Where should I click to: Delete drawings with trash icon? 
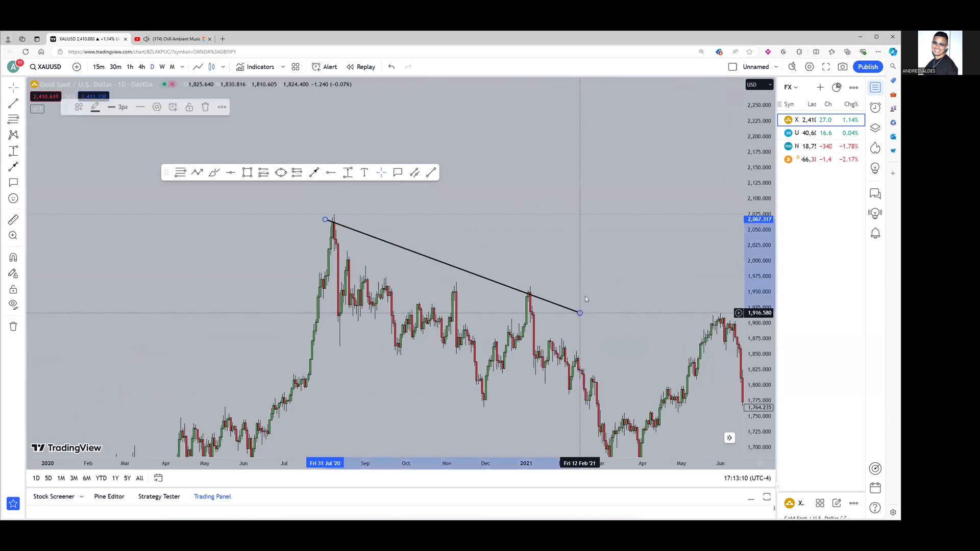click(x=13, y=327)
